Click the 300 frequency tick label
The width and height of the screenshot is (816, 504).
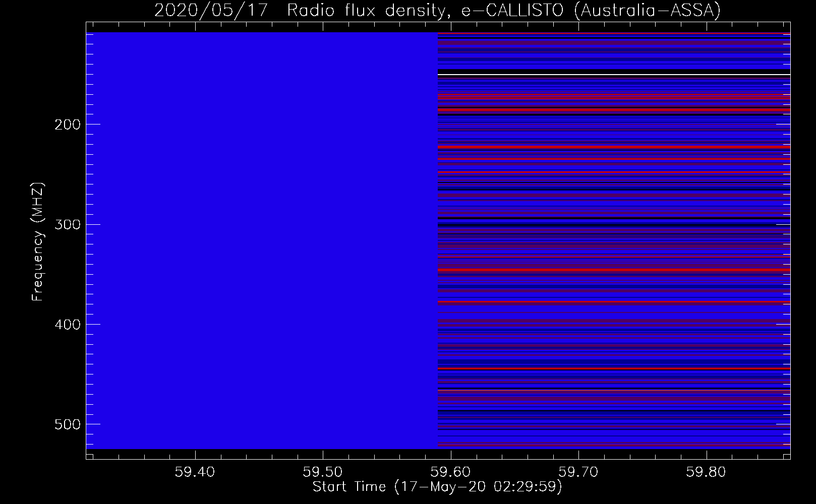click(x=68, y=224)
